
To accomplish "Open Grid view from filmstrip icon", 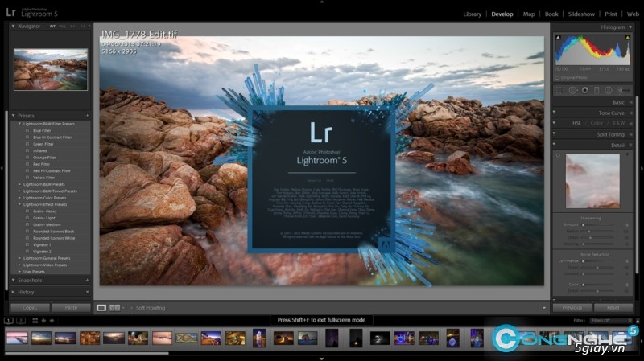I will (35, 320).
